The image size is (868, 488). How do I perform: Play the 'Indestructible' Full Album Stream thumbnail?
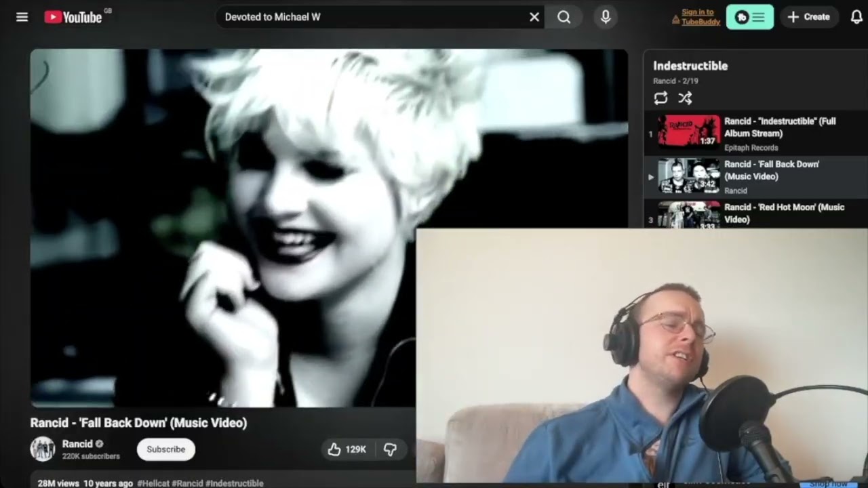coord(689,131)
